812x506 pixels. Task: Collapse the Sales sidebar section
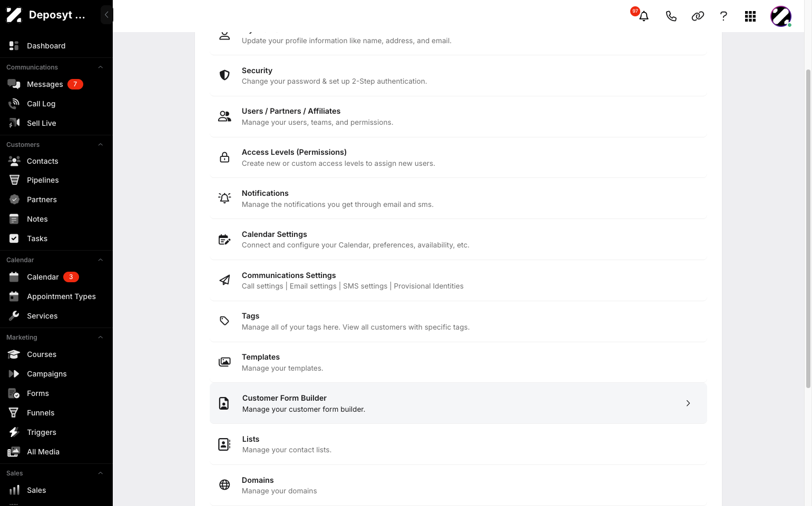click(x=100, y=473)
